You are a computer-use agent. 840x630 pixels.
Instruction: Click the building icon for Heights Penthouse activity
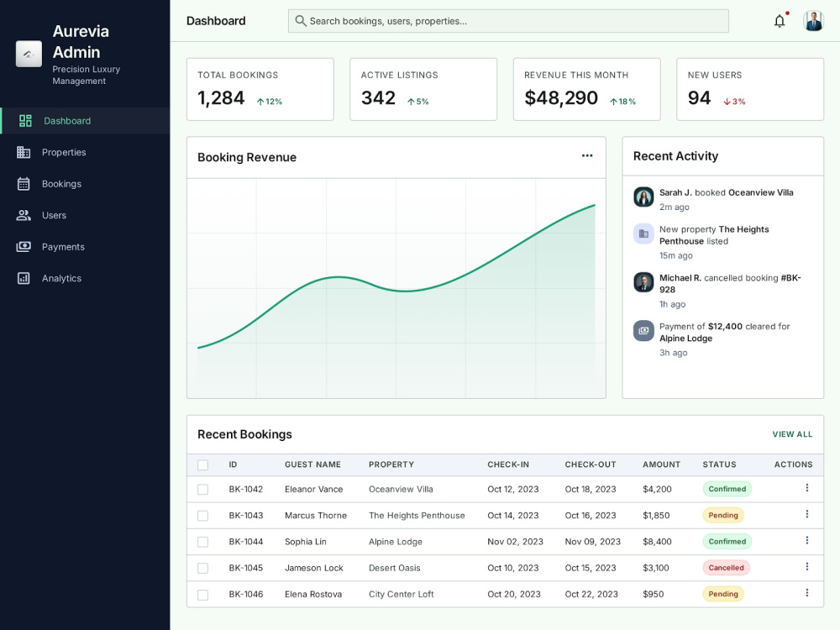pyautogui.click(x=643, y=234)
